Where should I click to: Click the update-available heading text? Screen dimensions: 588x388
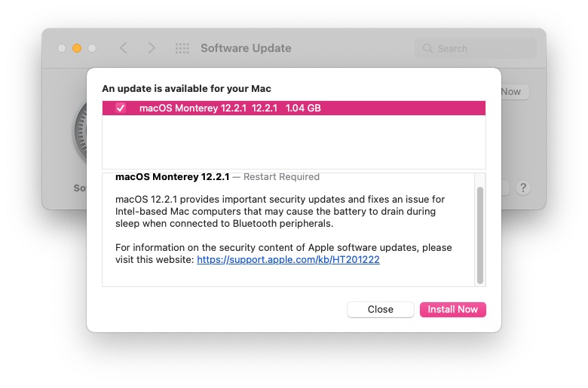click(x=186, y=89)
